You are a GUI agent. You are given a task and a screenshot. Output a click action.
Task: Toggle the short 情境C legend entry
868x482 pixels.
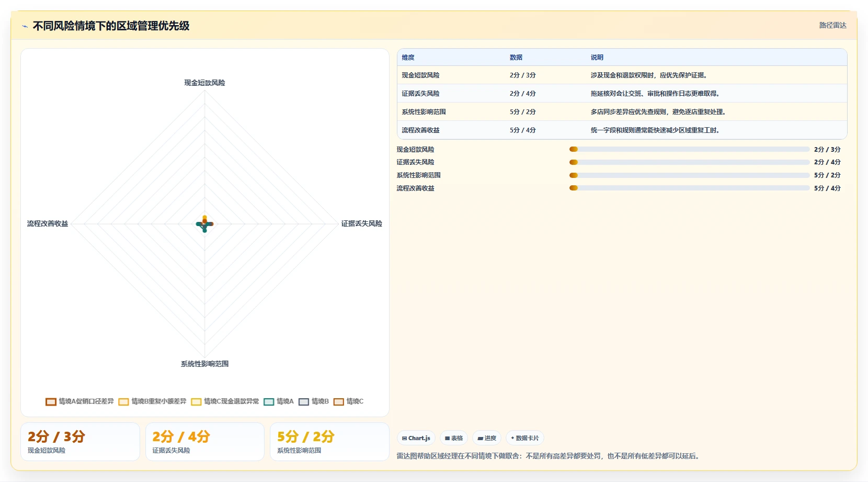coord(348,401)
